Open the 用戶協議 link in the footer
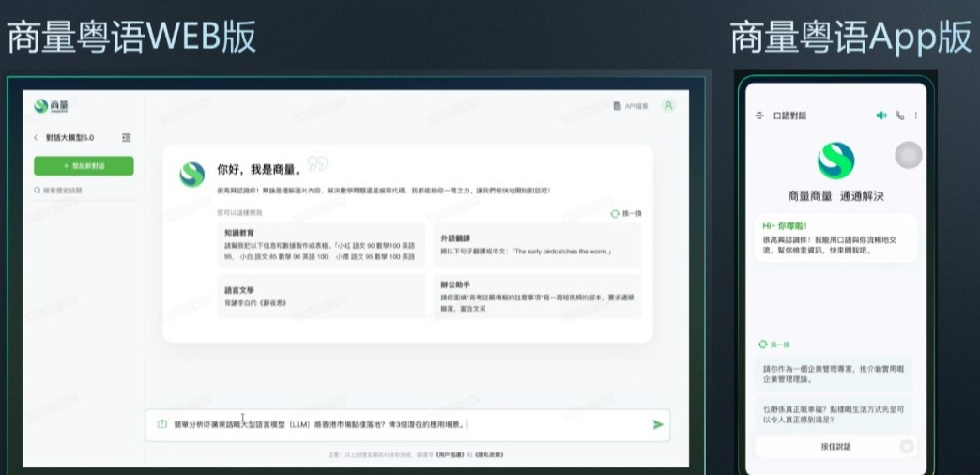 point(450,455)
